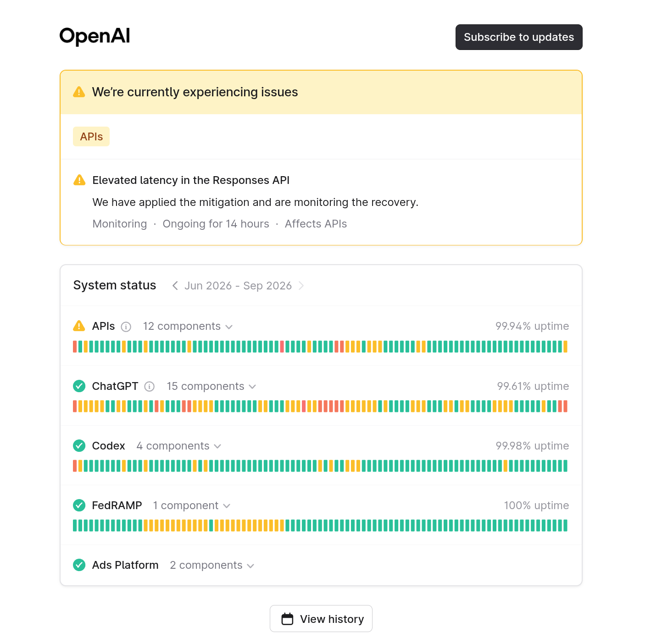This screenshot has height=644, width=651.
Task: Expand the FedRAMP 1 component list
Action: (x=191, y=506)
